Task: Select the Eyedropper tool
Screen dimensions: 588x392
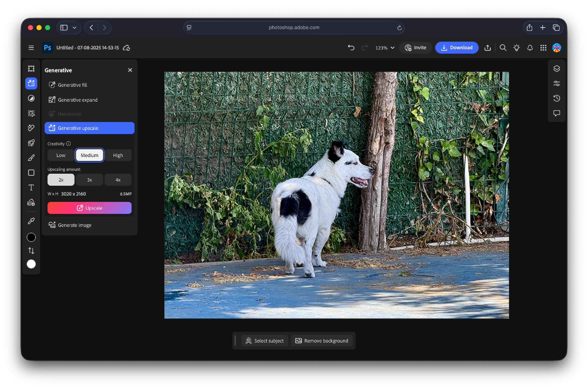Action: [x=31, y=220]
